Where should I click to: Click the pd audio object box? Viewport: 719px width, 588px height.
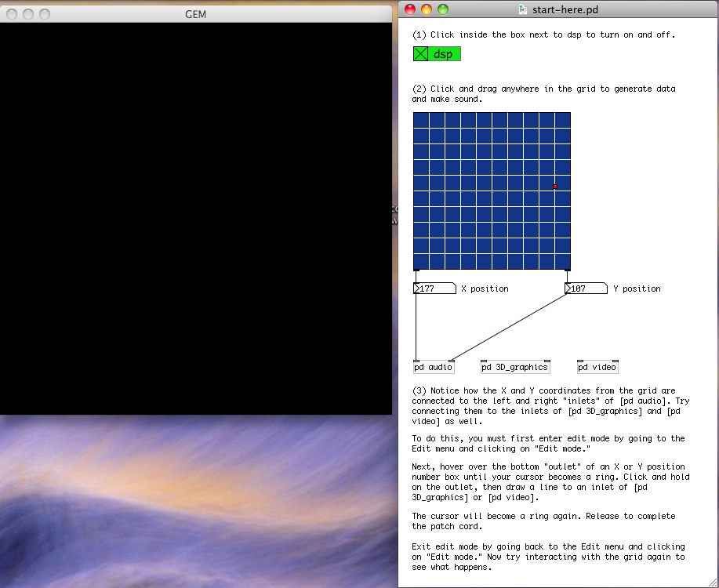point(434,367)
